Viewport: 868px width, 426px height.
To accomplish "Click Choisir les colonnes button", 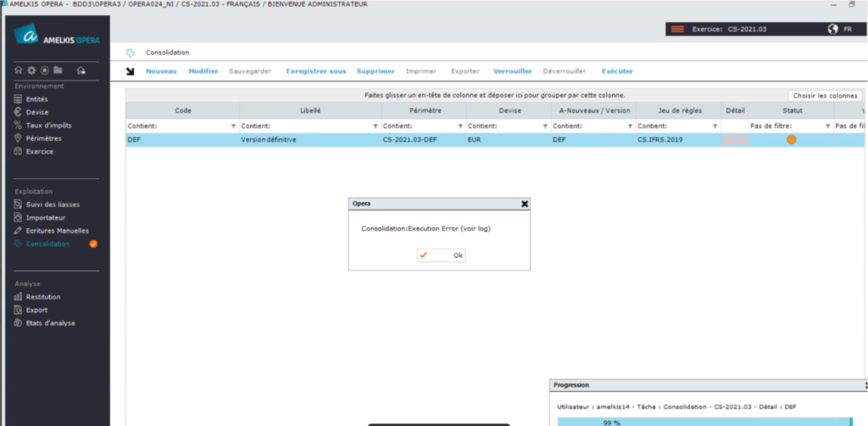I will 825,96.
